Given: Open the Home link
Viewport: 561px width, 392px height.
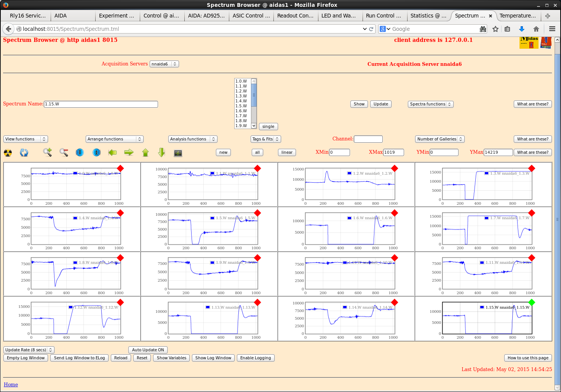Looking at the screenshot, I should click(11, 384).
